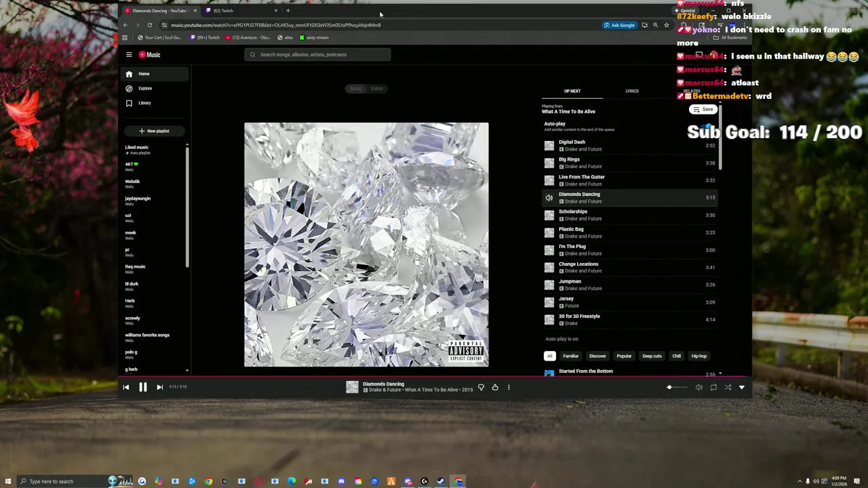Open the YouTube Music hamburger guide menu
The width and height of the screenshot is (868, 488).
pyautogui.click(x=129, y=55)
